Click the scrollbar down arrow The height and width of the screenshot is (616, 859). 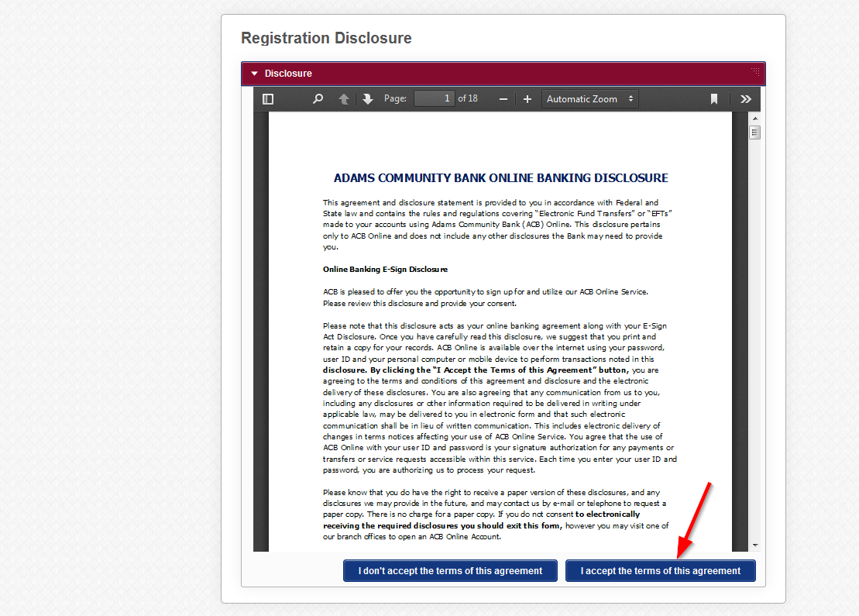755,545
